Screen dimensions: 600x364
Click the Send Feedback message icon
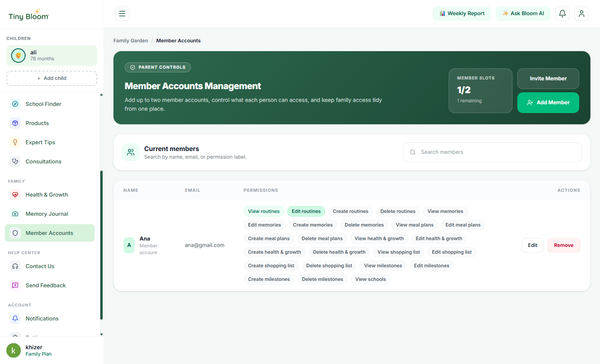[x=15, y=285]
